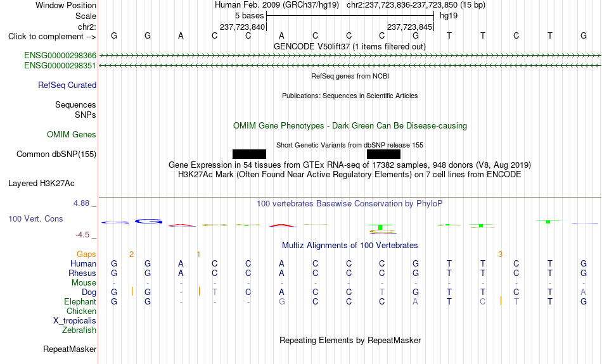This screenshot has width=602, height=364.
Task: Select the Elephant species label
Action: pyautogui.click(x=80, y=302)
